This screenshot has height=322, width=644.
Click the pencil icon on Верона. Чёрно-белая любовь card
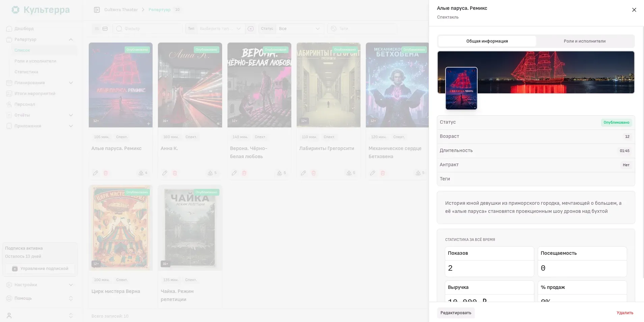[234, 173]
